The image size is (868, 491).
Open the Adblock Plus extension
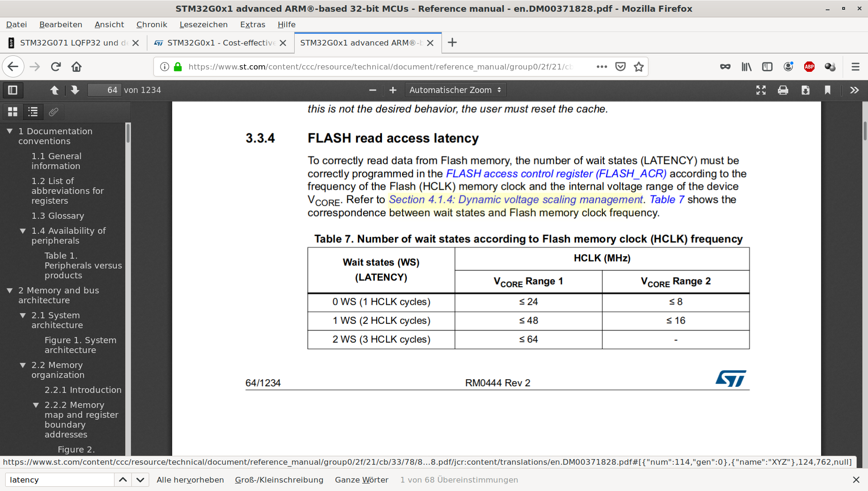point(809,67)
